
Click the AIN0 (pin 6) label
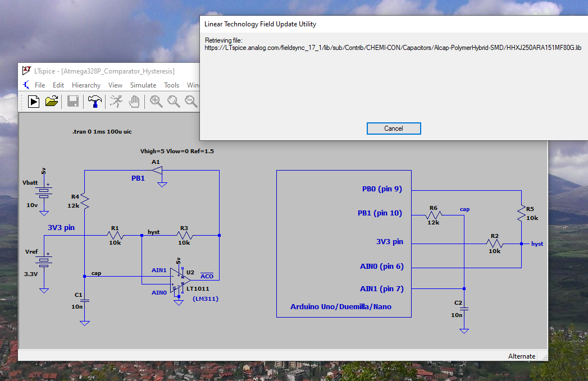(x=382, y=267)
